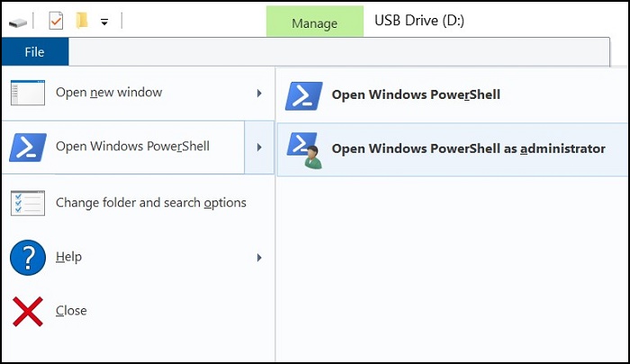Open the Customize Quick Access Toolbar dropdown arrow
The image size is (630, 364).
tap(104, 22)
